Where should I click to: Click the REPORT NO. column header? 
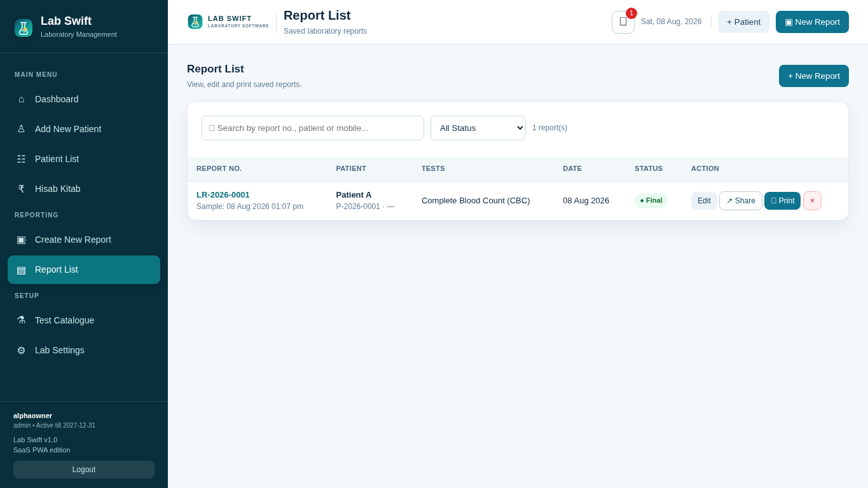click(219, 168)
